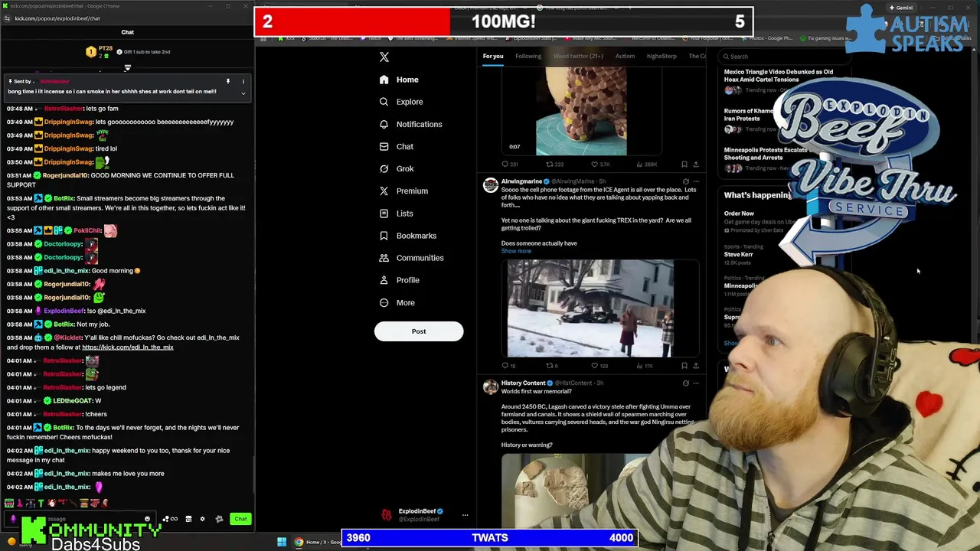Click the white Post button
The width and height of the screenshot is (980, 551).
tap(419, 331)
